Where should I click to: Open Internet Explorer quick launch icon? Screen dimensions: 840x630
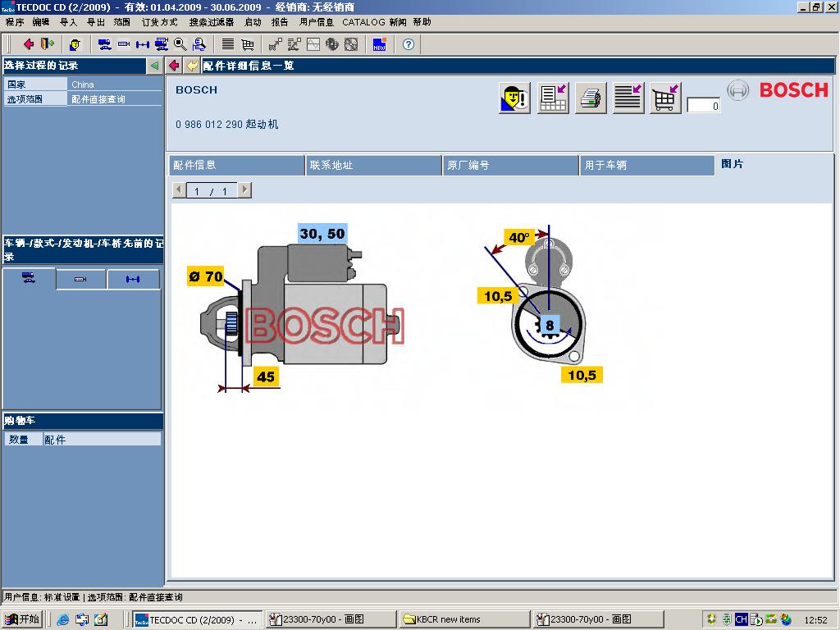pos(62,620)
